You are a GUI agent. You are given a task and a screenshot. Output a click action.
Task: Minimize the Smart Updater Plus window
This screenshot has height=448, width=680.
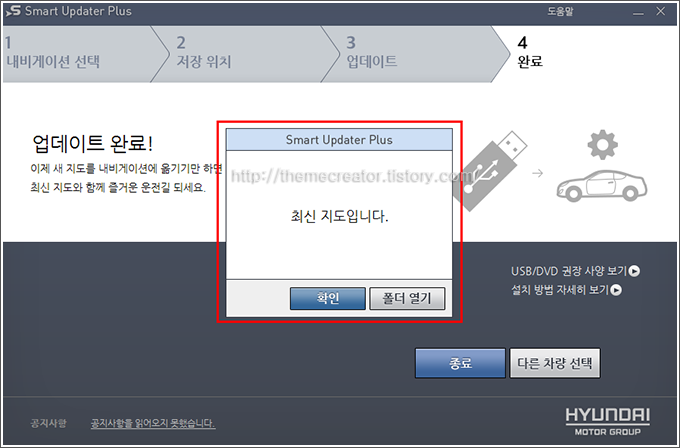tap(638, 12)
